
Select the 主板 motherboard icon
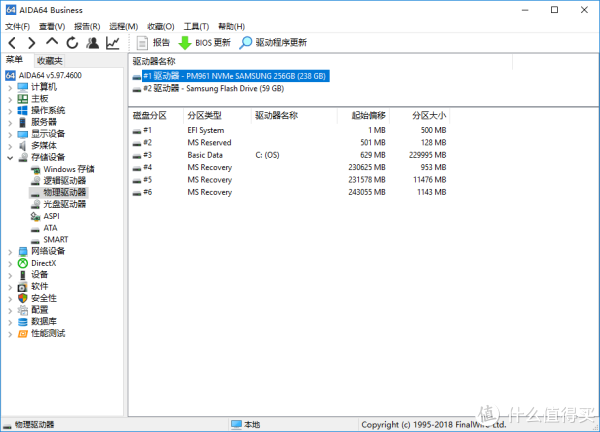coord(23,99)
